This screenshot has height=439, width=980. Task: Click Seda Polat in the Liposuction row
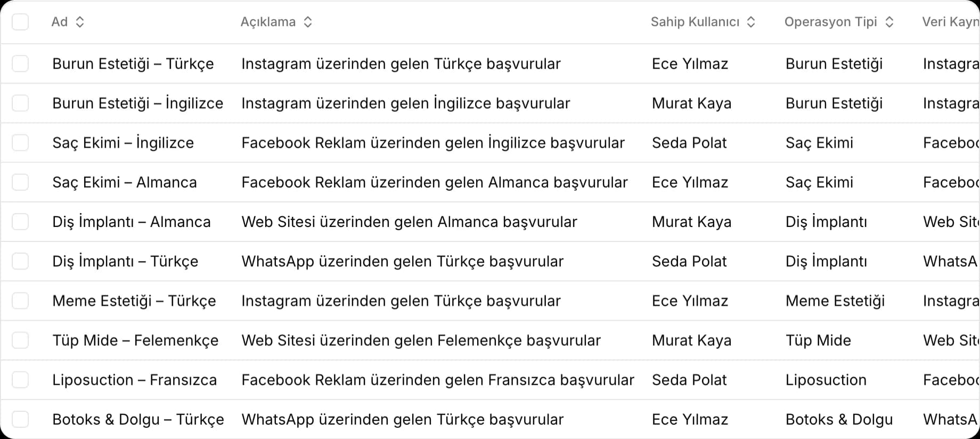click(689, 380)
